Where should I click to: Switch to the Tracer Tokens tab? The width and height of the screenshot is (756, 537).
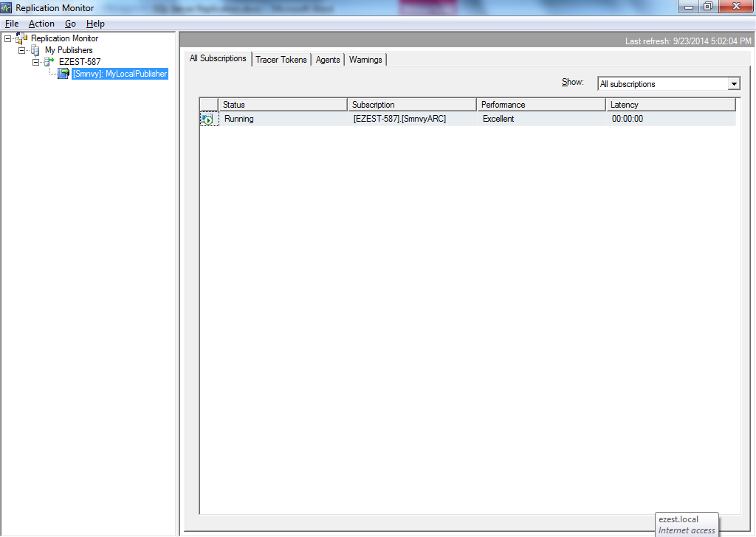(281, 59)
